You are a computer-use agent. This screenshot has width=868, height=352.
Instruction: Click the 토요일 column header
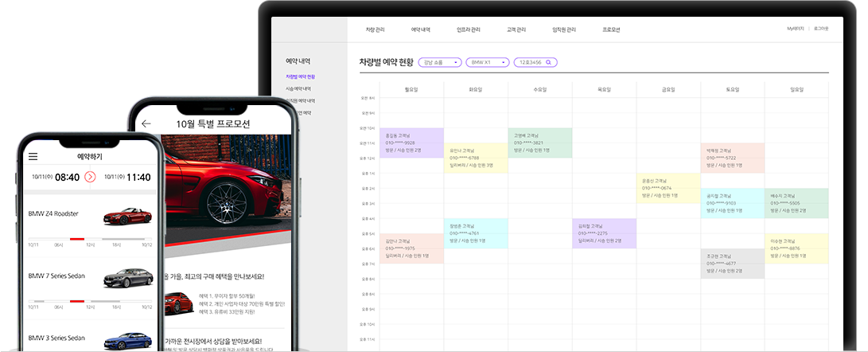[x=733, y=89]
